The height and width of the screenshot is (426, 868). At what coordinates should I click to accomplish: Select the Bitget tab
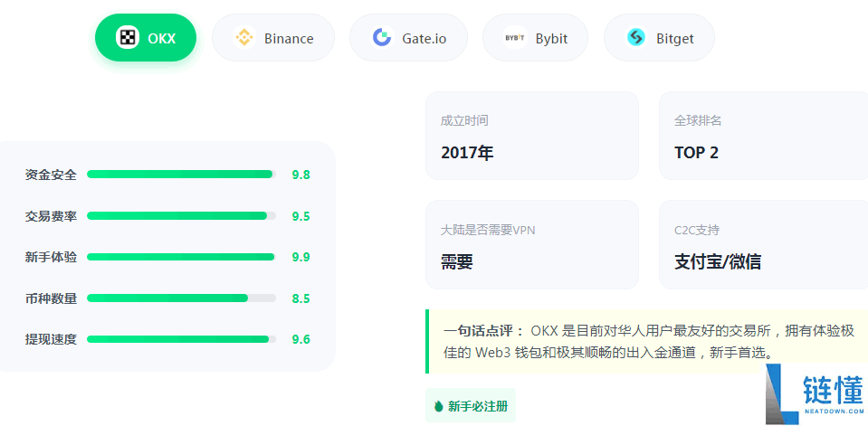(x=659, y=38)
